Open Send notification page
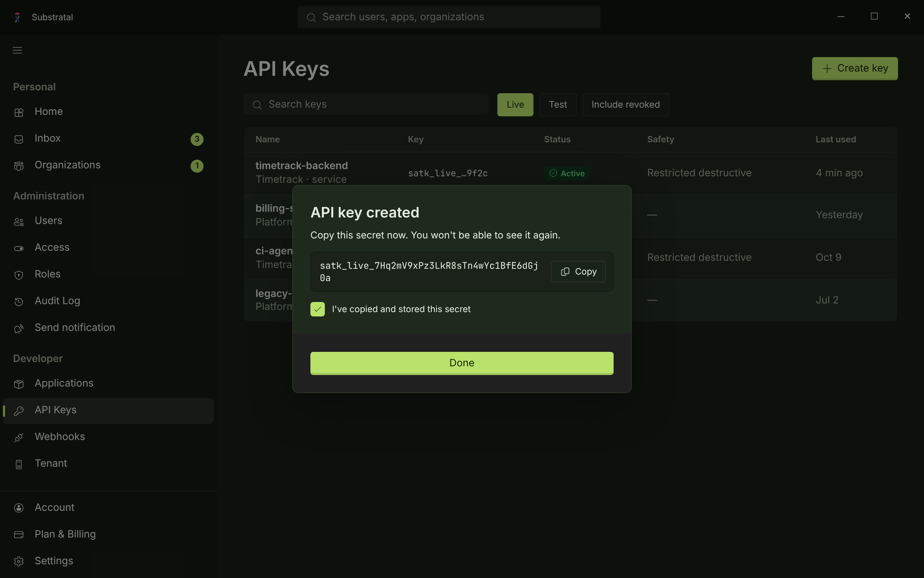Screen dimensions: 924x578 (108, 328)
